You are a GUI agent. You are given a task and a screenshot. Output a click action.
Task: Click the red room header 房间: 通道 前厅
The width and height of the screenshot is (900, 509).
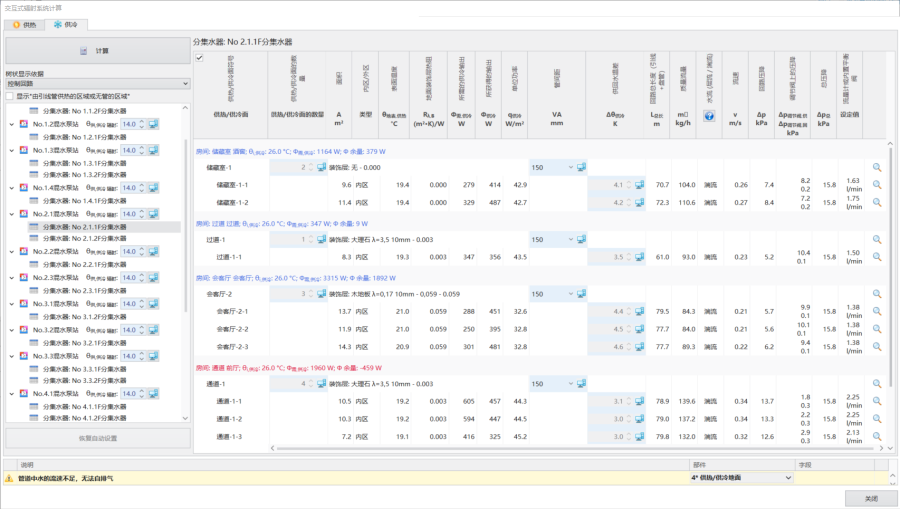289,368
